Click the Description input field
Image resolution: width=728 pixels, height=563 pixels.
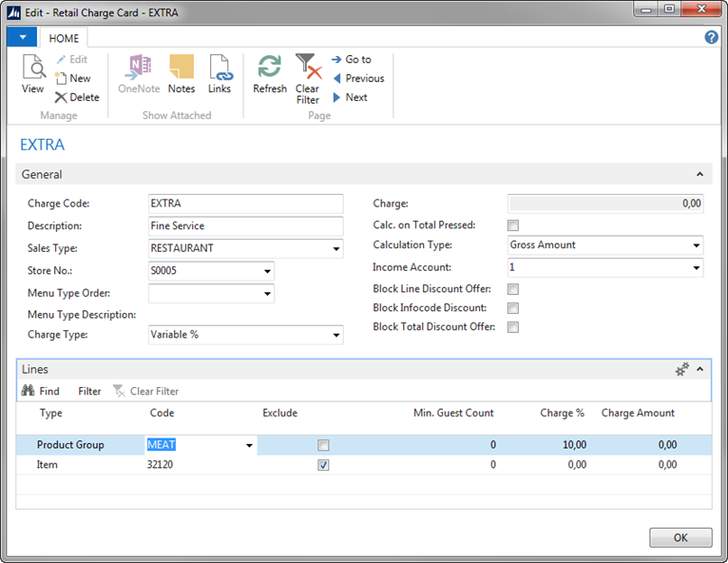tap(245, 226)
